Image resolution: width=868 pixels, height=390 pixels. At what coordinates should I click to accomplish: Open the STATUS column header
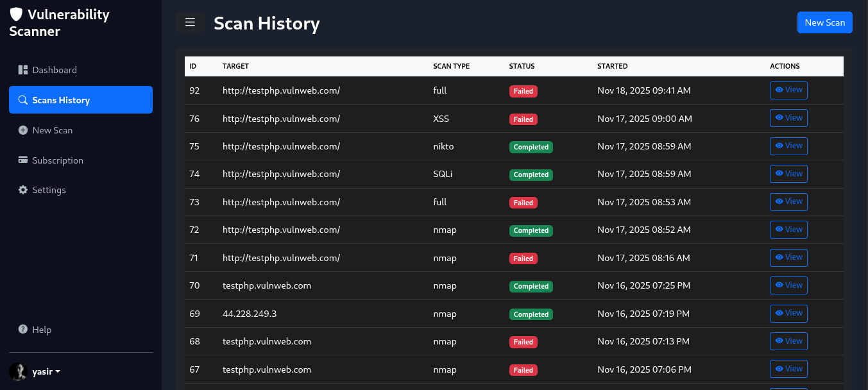tap(522, 66)
